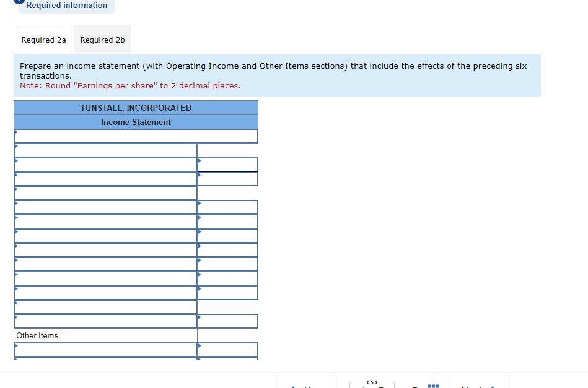Click the amount field beside the Other Items label
588x388 pixels.
pyautogui.click(x=227, y=335)
